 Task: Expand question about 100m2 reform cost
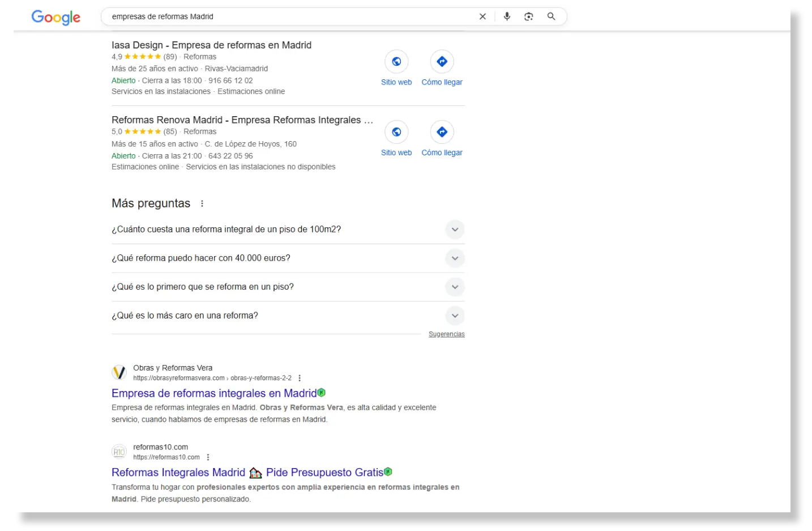[x=454, y=230]
